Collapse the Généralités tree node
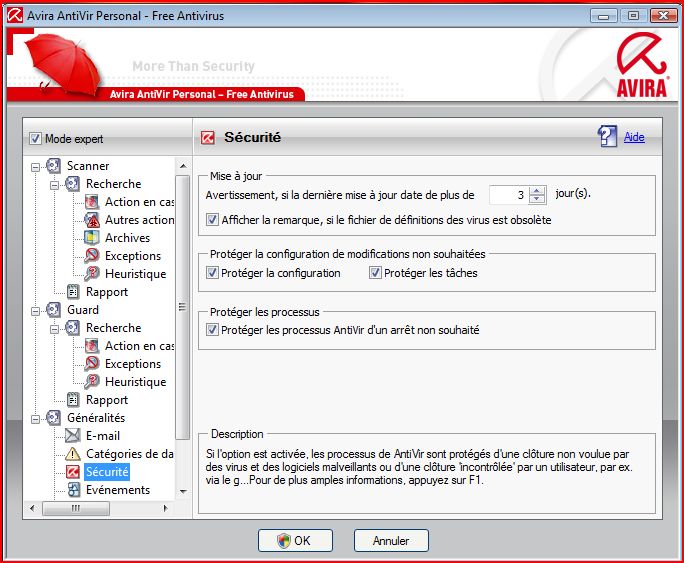 [x=35, y=419]
